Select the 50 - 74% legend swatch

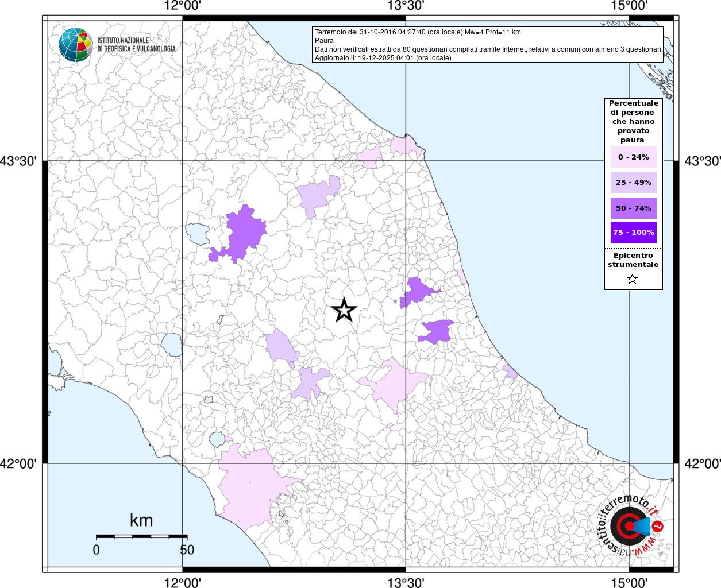pyautogui.click(x=634, y=208)
